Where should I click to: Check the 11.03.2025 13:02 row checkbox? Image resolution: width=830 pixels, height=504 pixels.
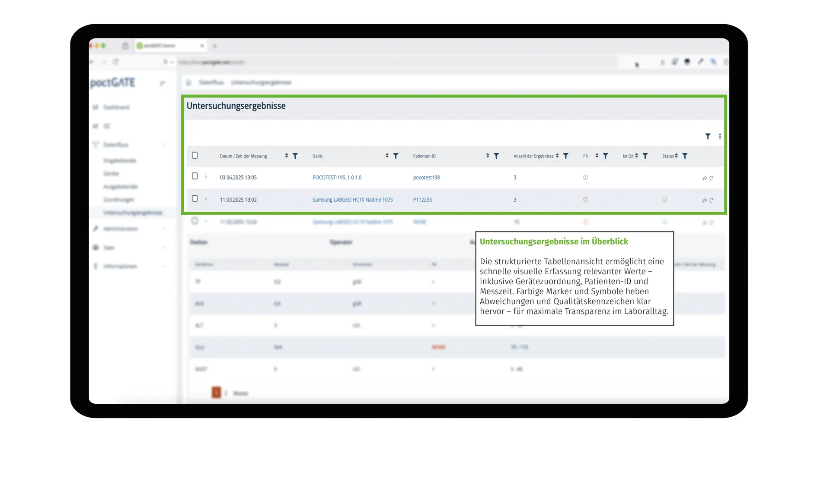pyautogui.click(x=195, y=199)
